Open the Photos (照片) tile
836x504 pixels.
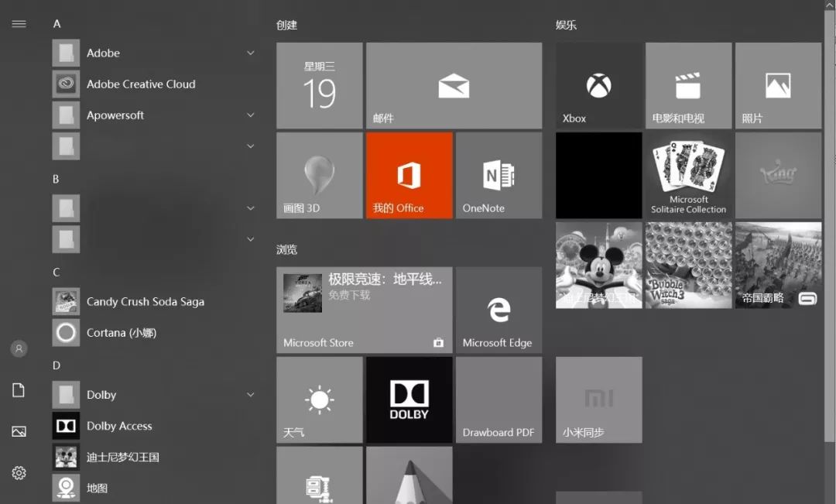pyautogui.click(x=778, y=86)
